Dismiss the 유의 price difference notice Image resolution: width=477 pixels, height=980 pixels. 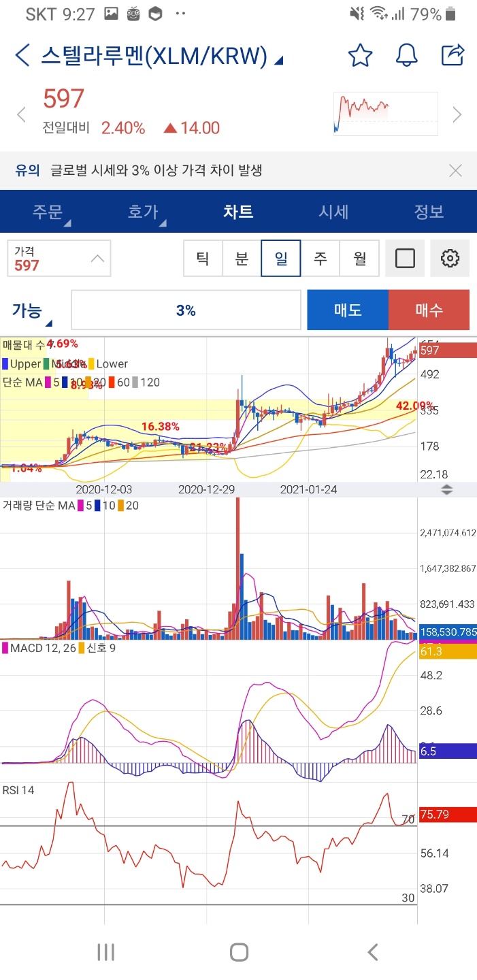pyautogui.click(x=456, y=171)
